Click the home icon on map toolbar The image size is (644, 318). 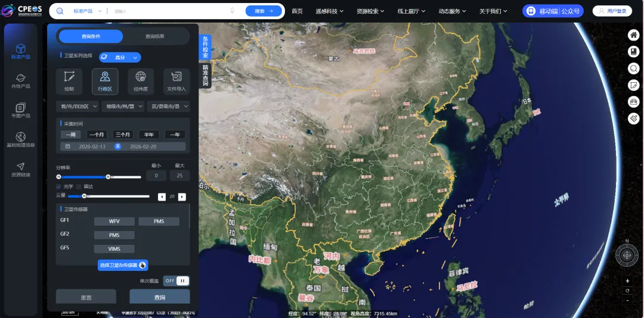(x=634, y=35)
